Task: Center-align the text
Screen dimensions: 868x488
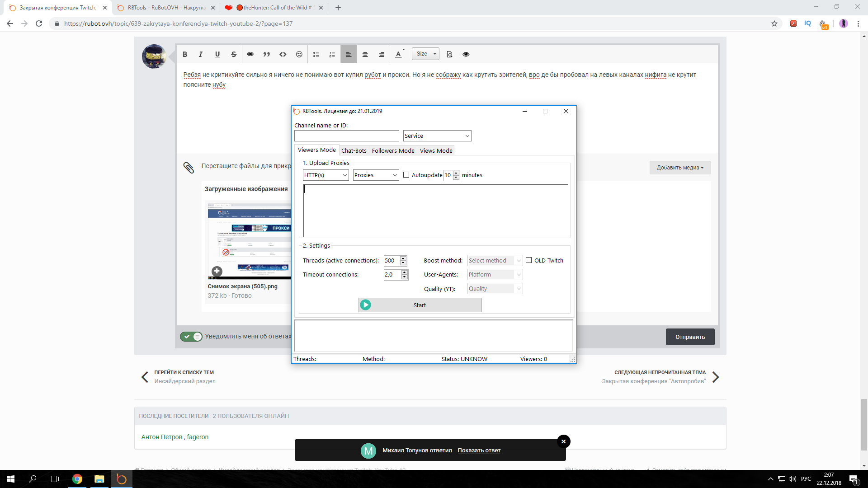Action: (x=365, y=54)
